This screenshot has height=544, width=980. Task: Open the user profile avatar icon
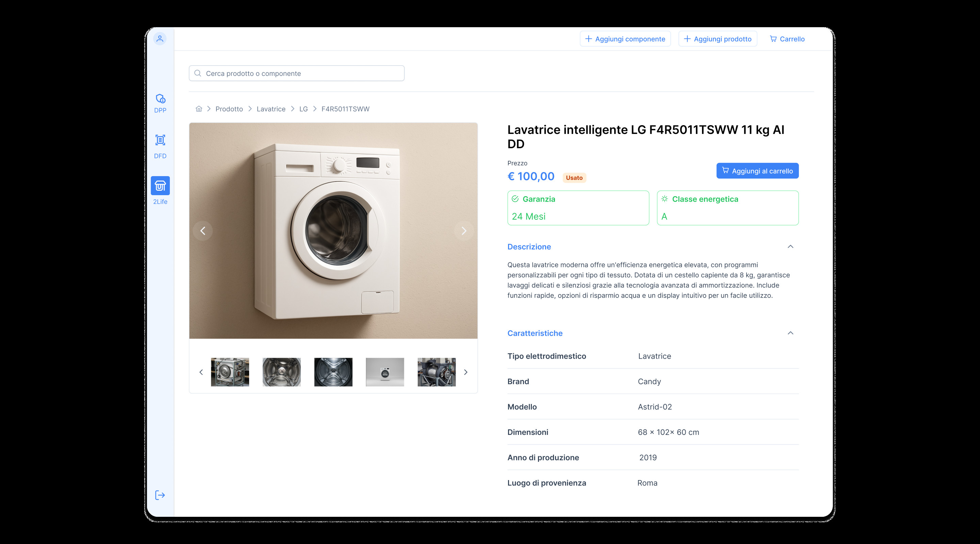[160, 38]
